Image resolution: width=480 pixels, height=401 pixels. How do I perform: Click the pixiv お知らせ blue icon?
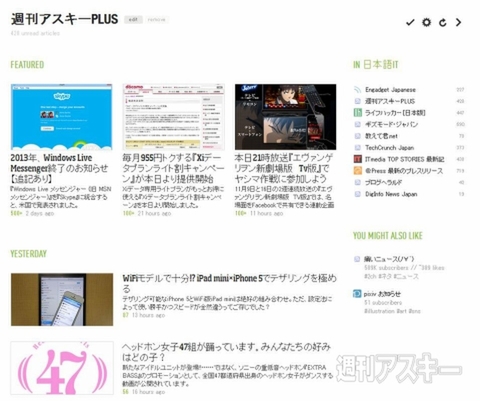(357, 294)
